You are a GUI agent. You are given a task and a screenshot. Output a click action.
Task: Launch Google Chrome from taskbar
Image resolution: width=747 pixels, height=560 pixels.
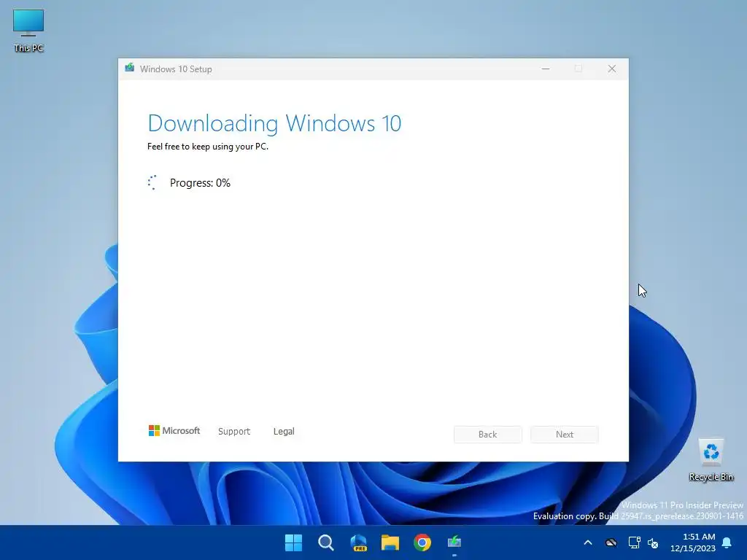pos(422,542)
